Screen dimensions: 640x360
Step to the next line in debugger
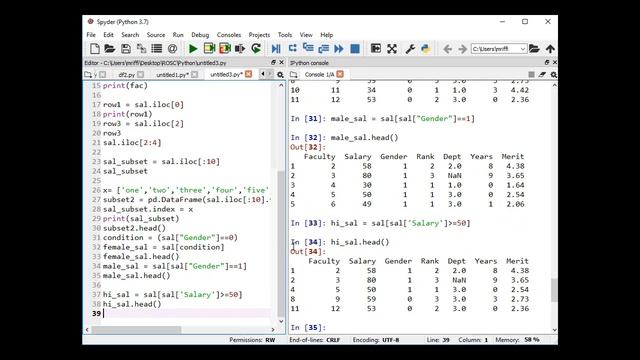point(292,49)
